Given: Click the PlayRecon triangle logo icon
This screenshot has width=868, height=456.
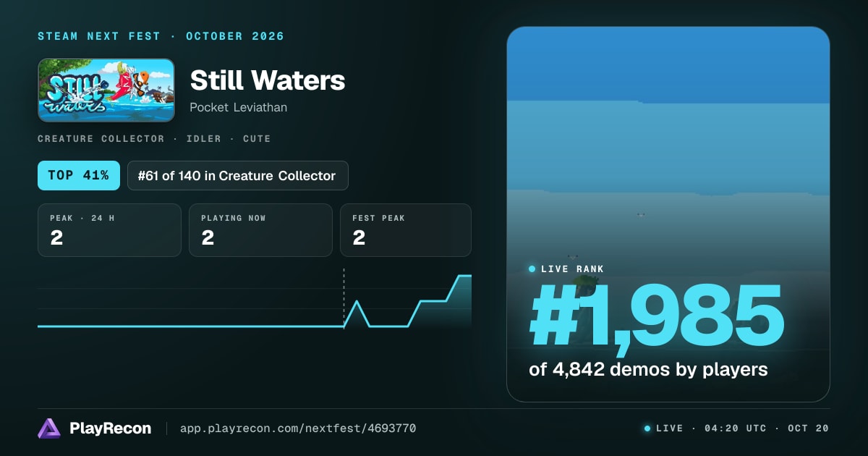Looking at the screenshot, I should 49,428.
